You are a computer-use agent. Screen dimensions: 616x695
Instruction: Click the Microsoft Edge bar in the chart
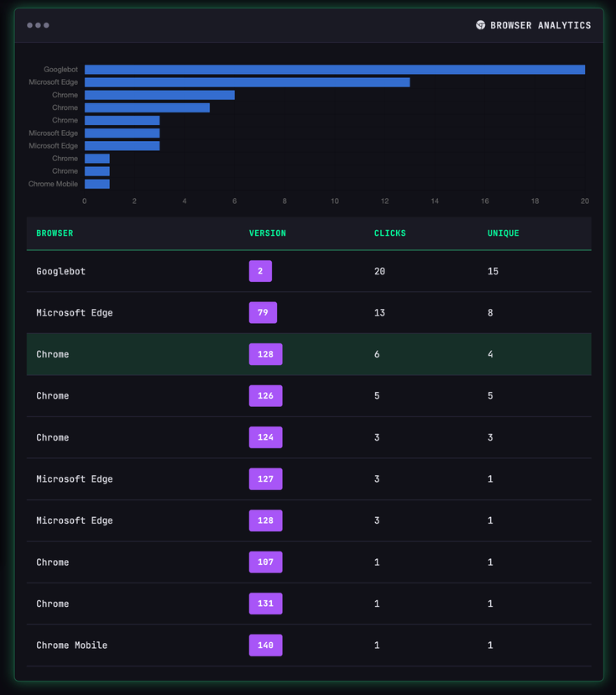(x=247, y=81)
